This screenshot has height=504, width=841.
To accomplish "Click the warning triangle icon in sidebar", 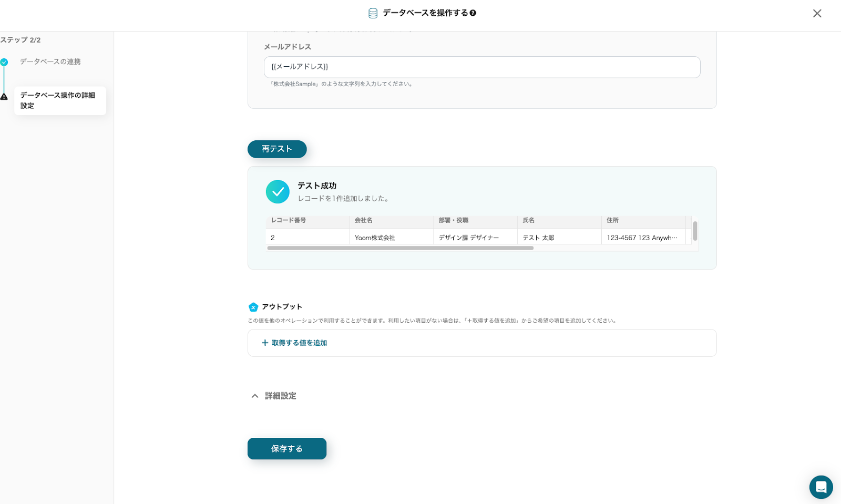I will click(4, 97).
